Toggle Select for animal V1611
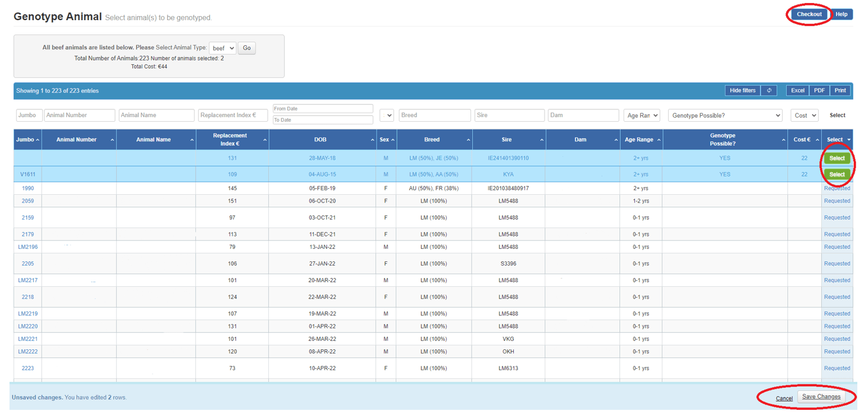This screenshot has height=414, width=868. pyautogui.click(x=837, y=175)
